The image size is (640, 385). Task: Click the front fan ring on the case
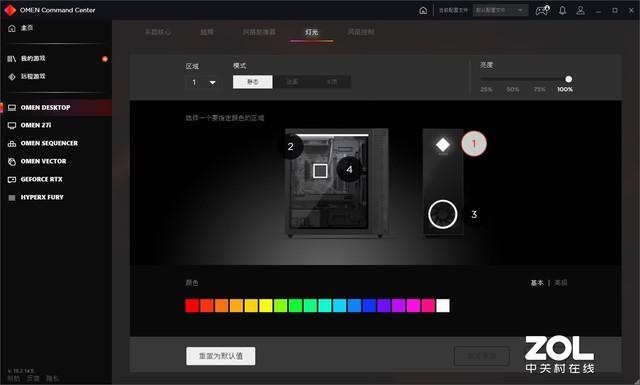click(x=442, y=214)
